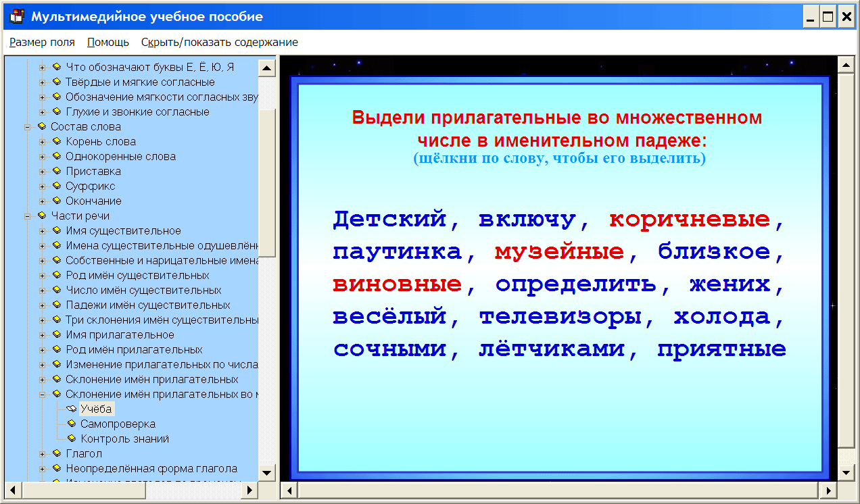
Task: Click the "Имя прилагательное" bookmark icon
Action: 57,334
